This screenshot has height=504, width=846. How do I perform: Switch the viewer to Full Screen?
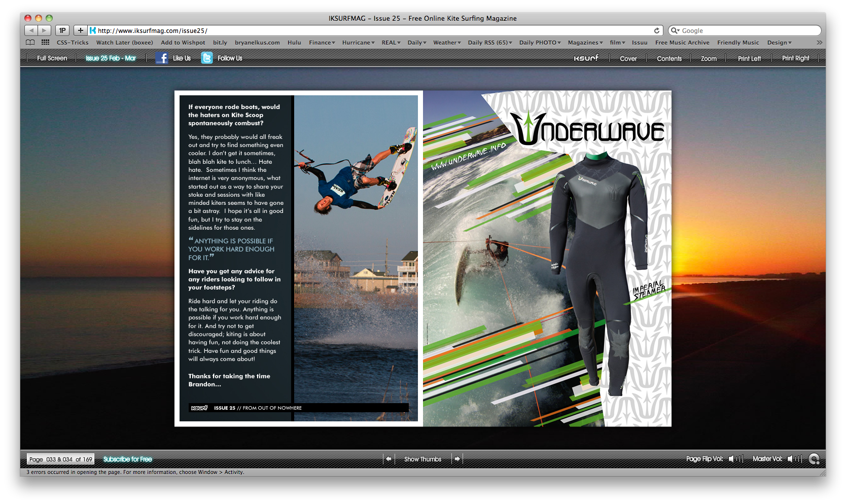[x=52, y=58]
